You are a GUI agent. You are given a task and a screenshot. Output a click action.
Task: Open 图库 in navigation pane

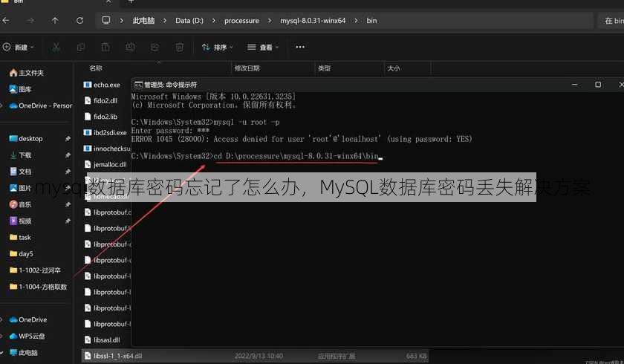tap(20, 89)
